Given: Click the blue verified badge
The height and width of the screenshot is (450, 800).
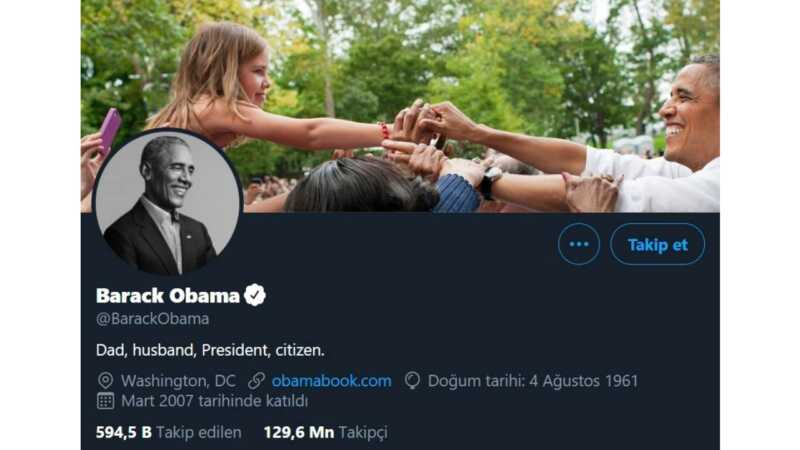Looking at the screenshot, I should point(255,295).
